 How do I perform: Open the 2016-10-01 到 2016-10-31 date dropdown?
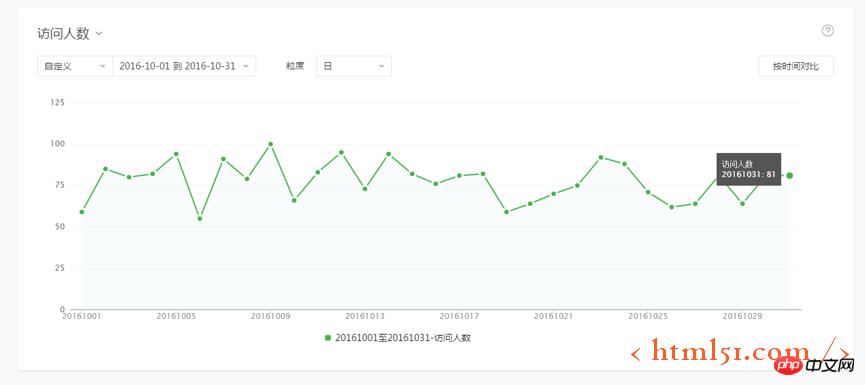[x=184, y=66]
